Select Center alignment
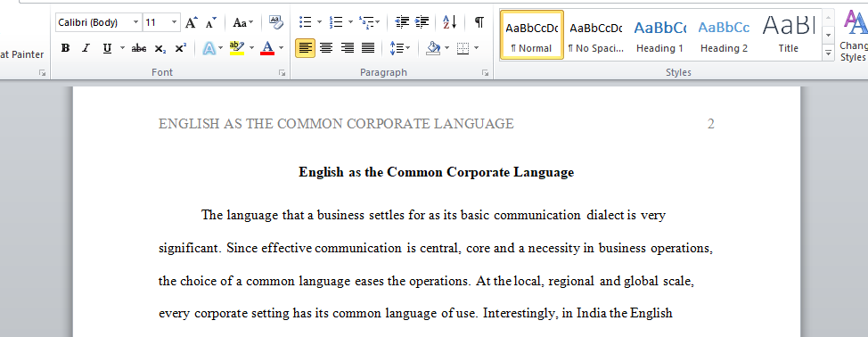Image resolution: width=868 pixels, height=337 pixels. [x=326, y=48]
